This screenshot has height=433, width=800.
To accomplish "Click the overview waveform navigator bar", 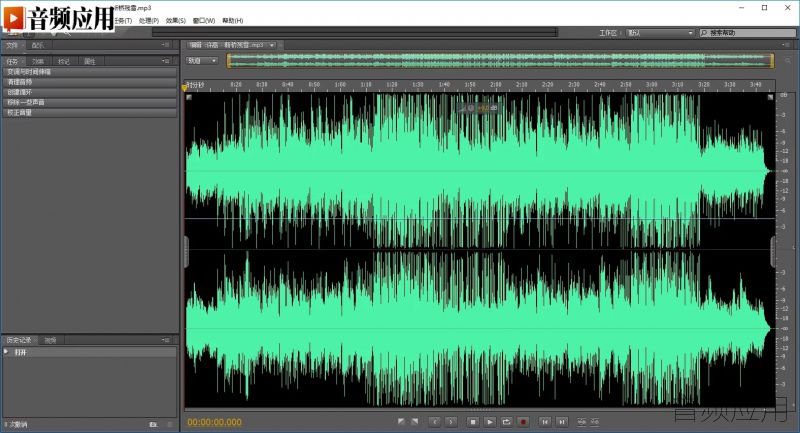I will [501, 61].
